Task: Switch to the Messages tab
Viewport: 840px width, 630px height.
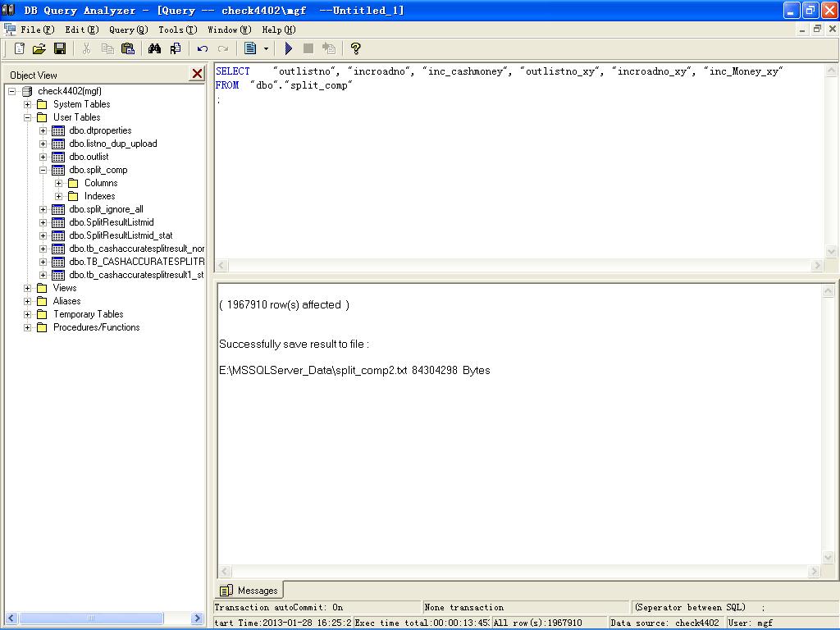Action: click(x=249, y=590)
